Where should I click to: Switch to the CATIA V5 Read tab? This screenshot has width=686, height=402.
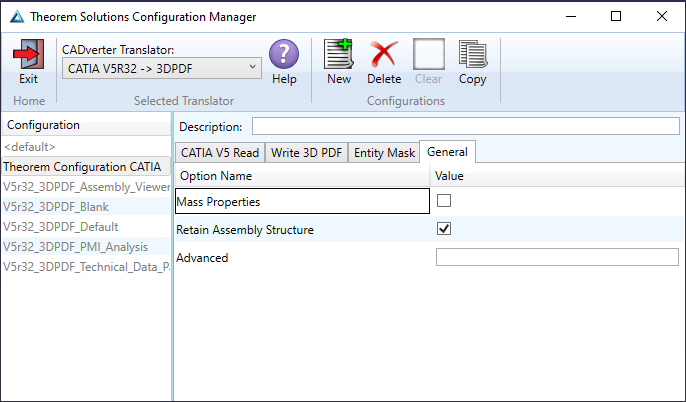coord(220,153)
